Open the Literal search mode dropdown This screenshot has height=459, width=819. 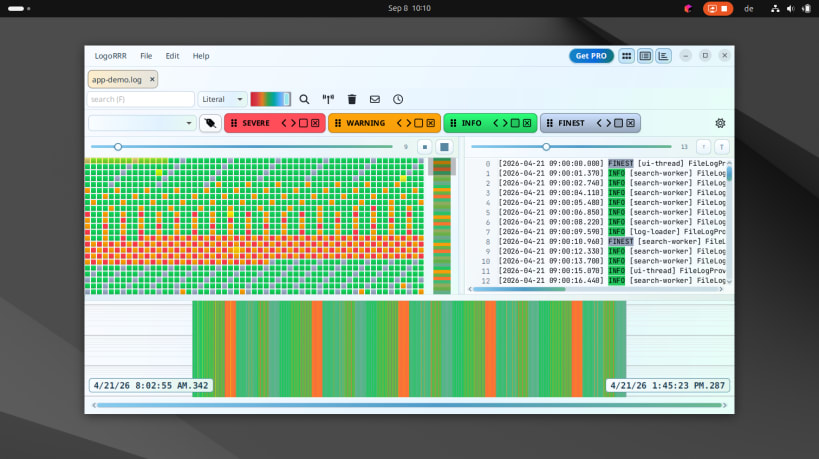point(223,99)
